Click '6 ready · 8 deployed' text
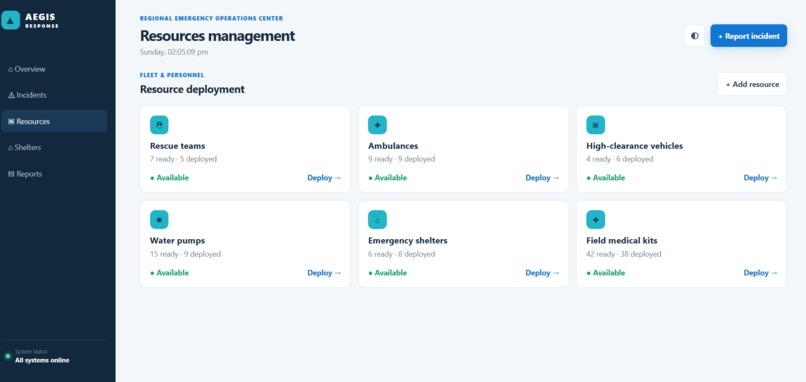 [401, 254]
